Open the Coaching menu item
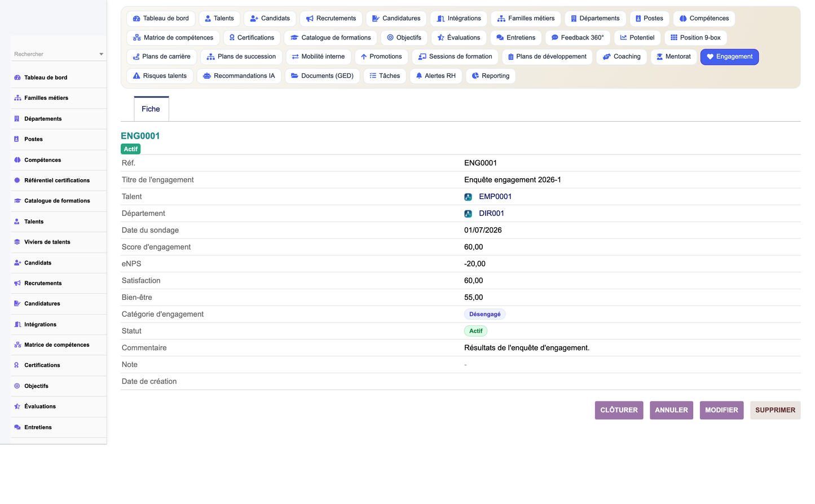The width and height of the screenshot is (815, 504). click(x=622, y=57)
